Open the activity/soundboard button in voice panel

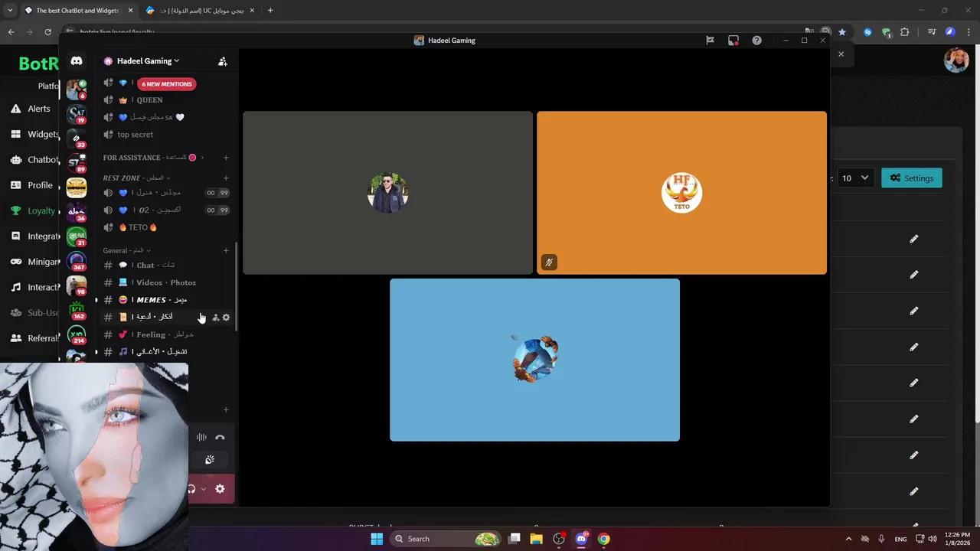(x=210, y=459)
